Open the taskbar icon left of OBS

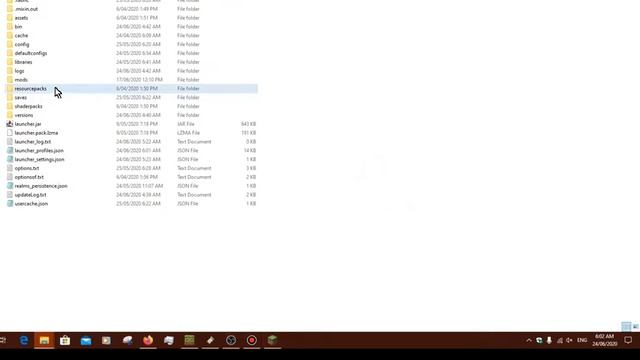click(210, 340)
